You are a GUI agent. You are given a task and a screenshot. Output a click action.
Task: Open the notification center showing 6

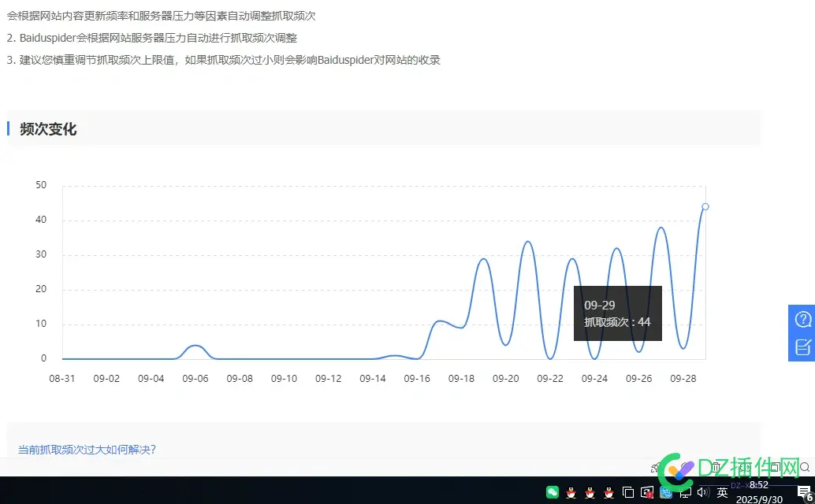(803, 493)
